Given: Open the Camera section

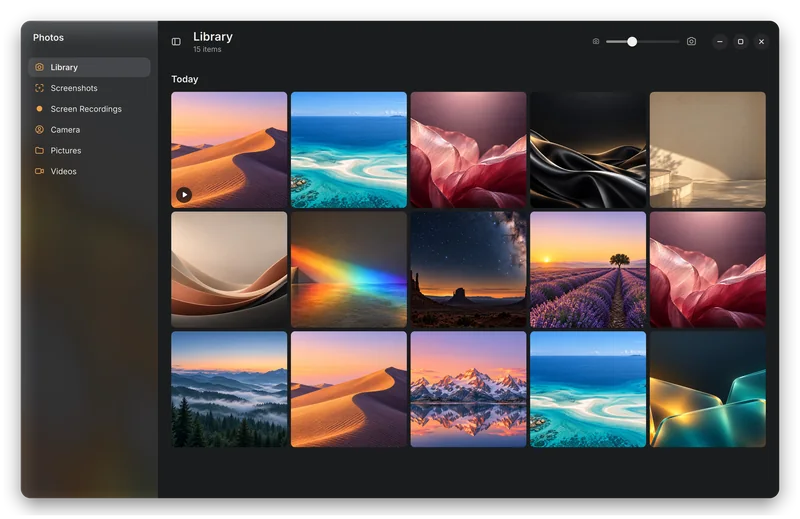Looking at the screenshot, I should (89, 130).
